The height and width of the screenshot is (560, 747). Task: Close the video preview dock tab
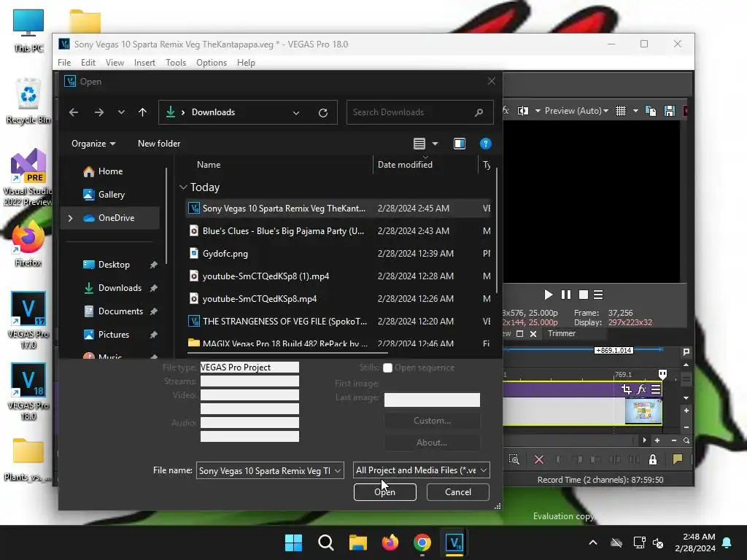tap(533, 334)
